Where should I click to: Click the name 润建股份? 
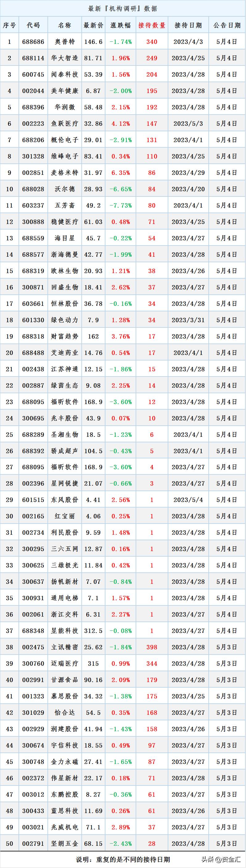pos(64,729)
